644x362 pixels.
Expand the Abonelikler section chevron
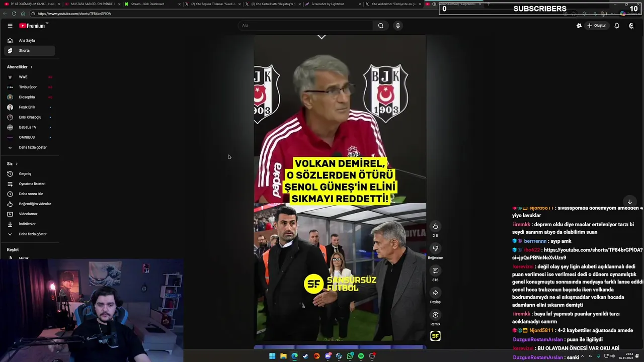(31, 67)
